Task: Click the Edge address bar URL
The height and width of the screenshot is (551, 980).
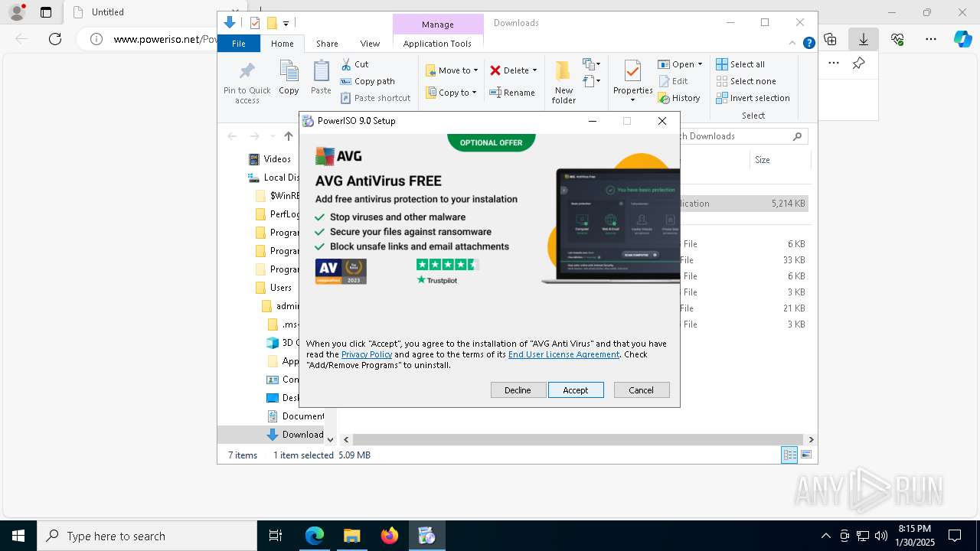Action: [x=166, y=39]
